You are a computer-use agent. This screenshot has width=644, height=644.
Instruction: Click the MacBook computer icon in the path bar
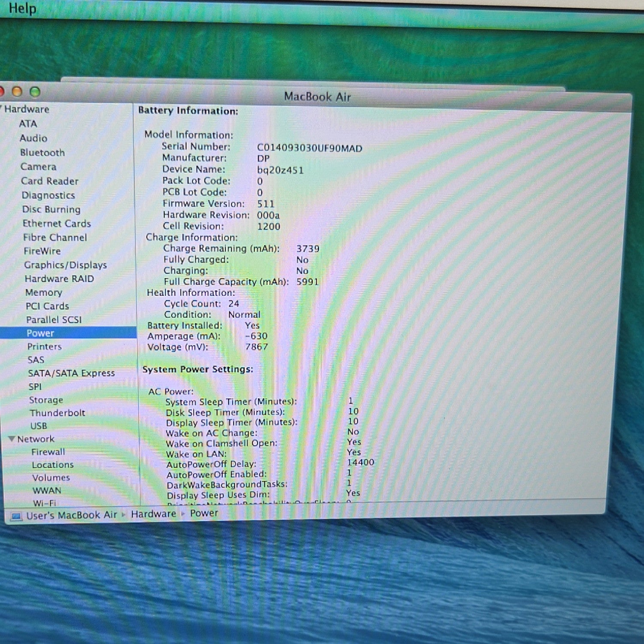click(17, 516)
